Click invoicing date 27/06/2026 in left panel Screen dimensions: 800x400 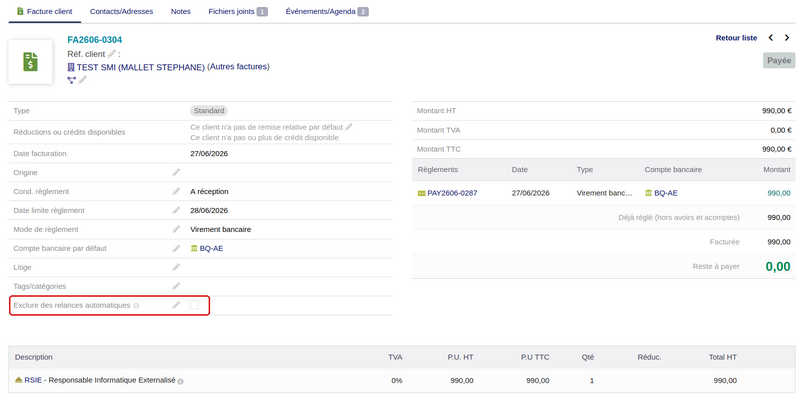(x=209, y=153)
